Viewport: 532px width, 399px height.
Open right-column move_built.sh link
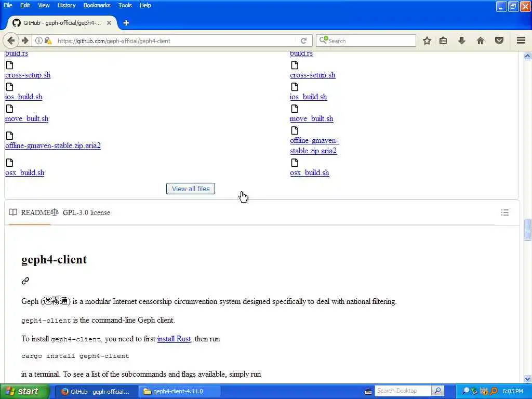coord(312,118)
